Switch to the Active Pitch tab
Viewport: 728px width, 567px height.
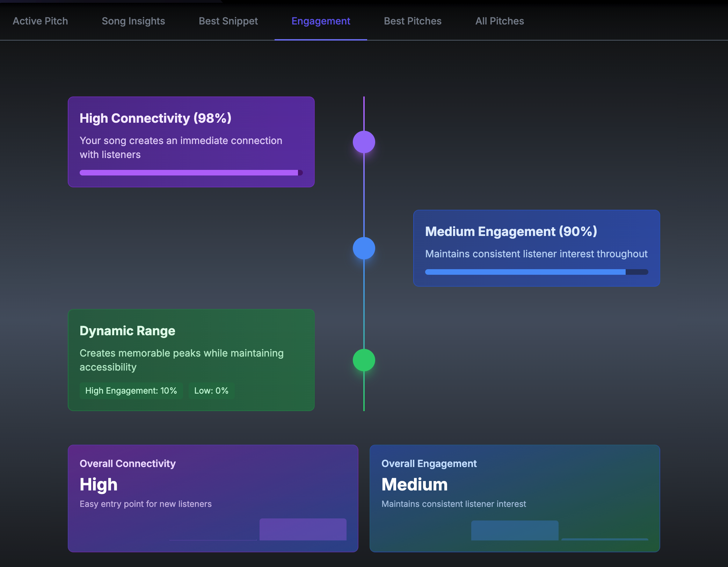tap(40, 21)
